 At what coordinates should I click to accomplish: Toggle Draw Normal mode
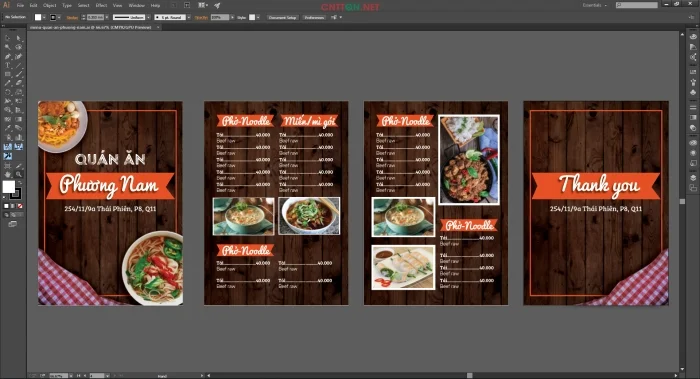tap(6, 215)
